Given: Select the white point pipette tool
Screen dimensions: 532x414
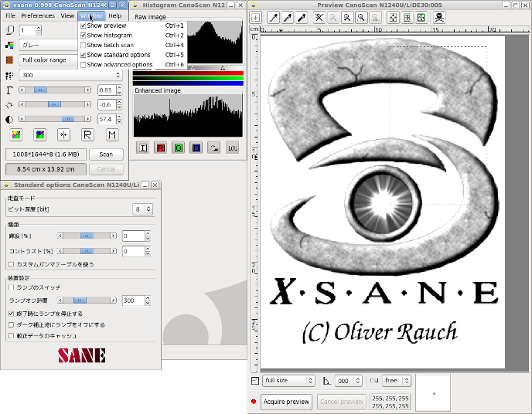Looking at the screenshot, I should click(x=274, y=18).
